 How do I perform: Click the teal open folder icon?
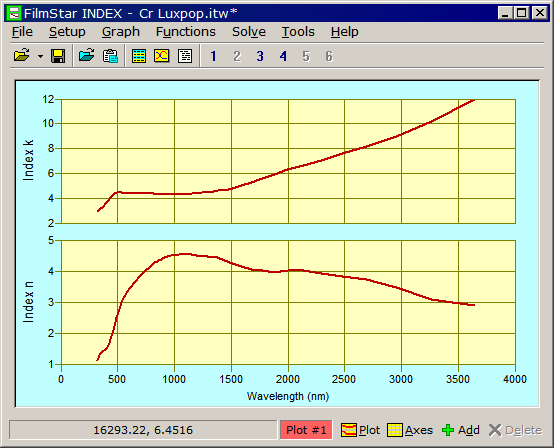(x=86, y=56)
